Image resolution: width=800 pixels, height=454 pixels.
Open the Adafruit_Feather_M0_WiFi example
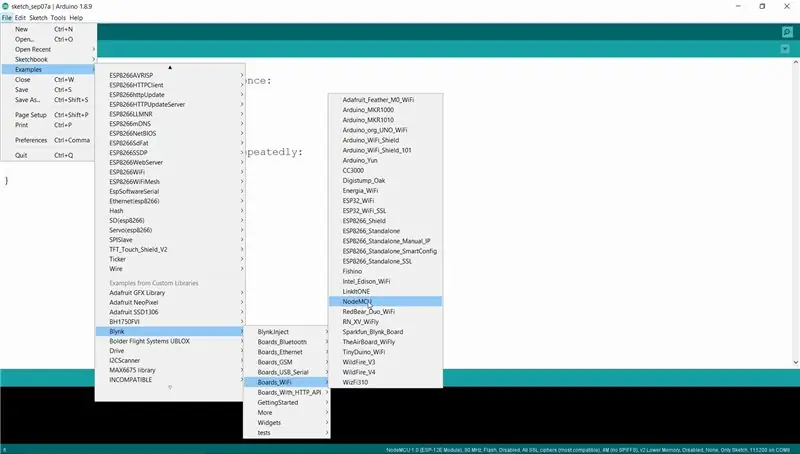(386, 99)
